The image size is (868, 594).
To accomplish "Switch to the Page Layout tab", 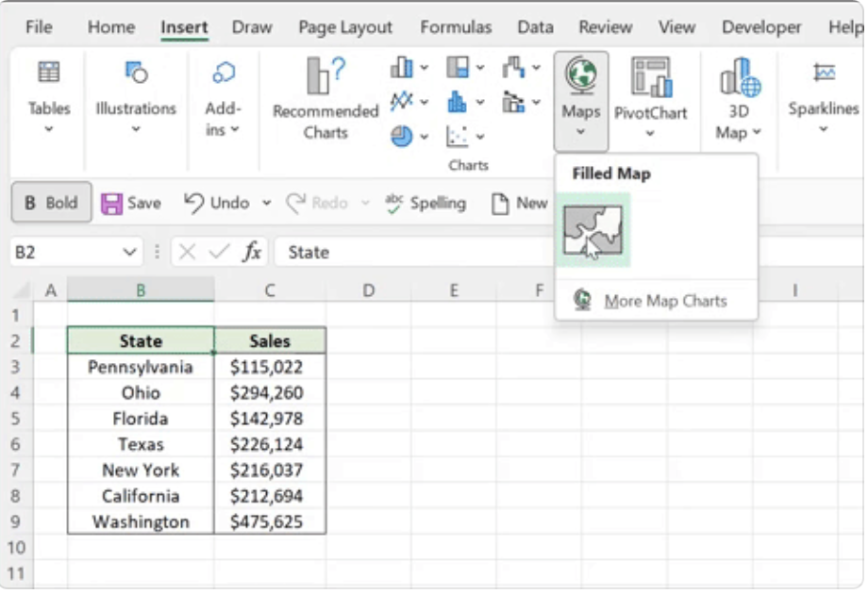I will pyautogui.click(x=345, y=26).
